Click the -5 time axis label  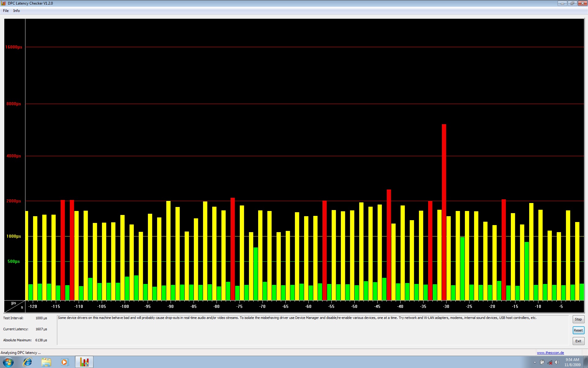point(561,306)
